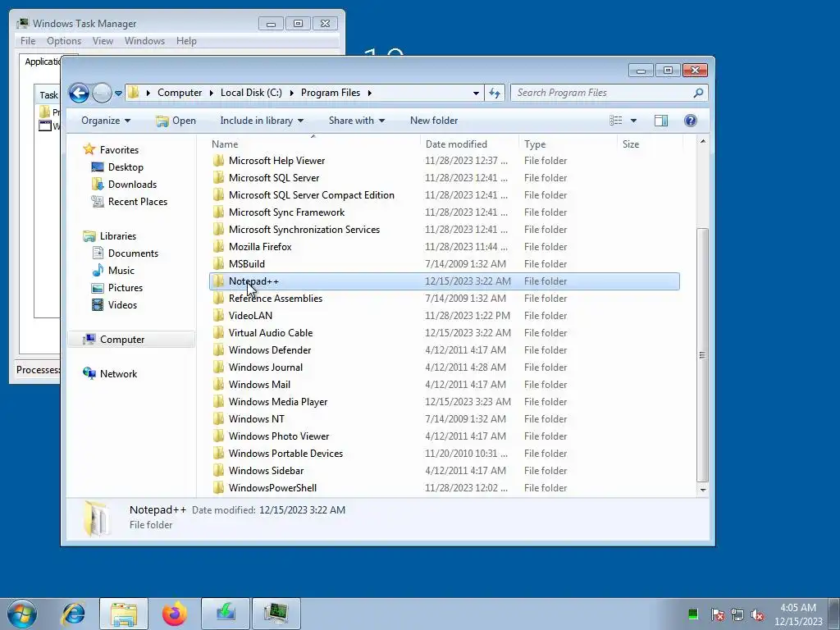Select the VideoLAN folder icon

tap(218, 316)
